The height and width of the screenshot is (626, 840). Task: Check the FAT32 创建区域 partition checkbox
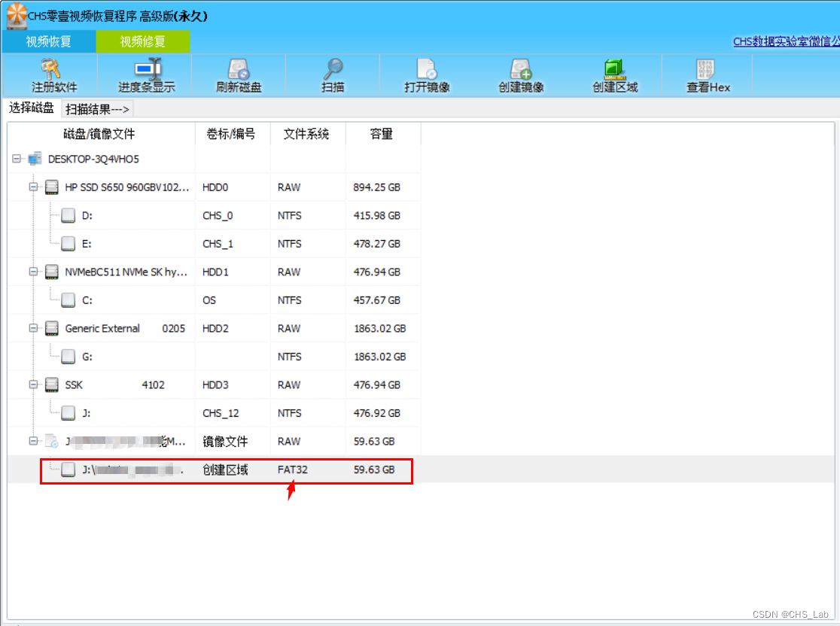[68, 469]
